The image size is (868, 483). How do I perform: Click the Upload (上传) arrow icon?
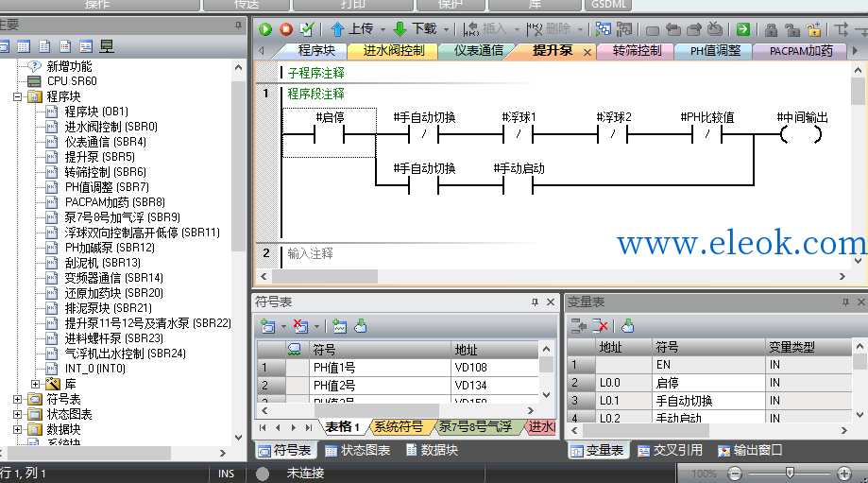coord(338,28)
